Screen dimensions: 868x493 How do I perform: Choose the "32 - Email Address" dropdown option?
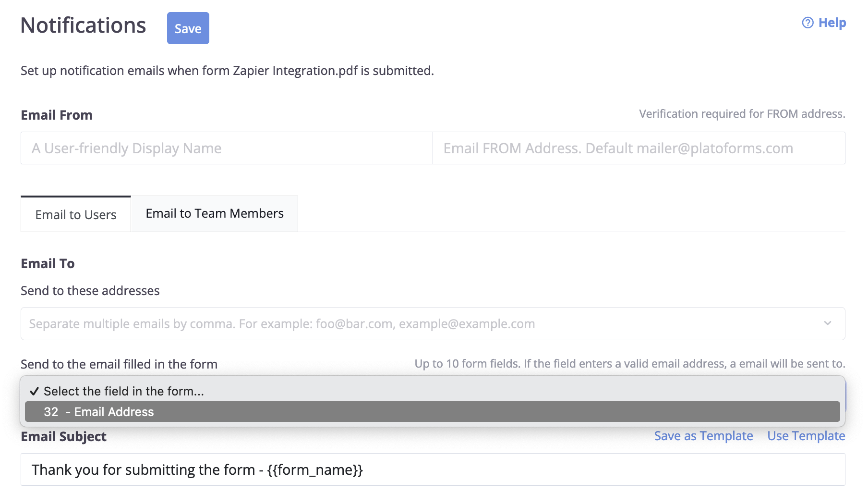(432, 412)
